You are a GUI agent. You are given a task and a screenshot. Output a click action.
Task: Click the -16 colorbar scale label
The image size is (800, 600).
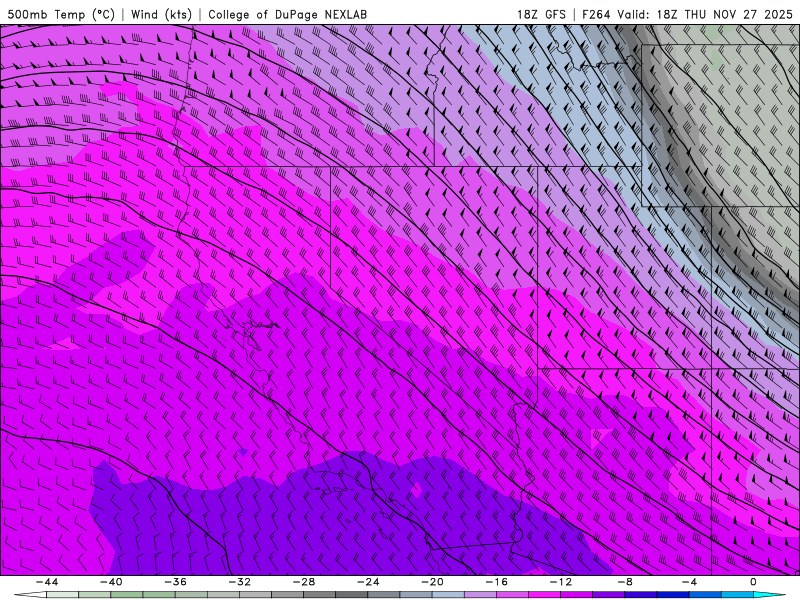(x=496, y=582)
